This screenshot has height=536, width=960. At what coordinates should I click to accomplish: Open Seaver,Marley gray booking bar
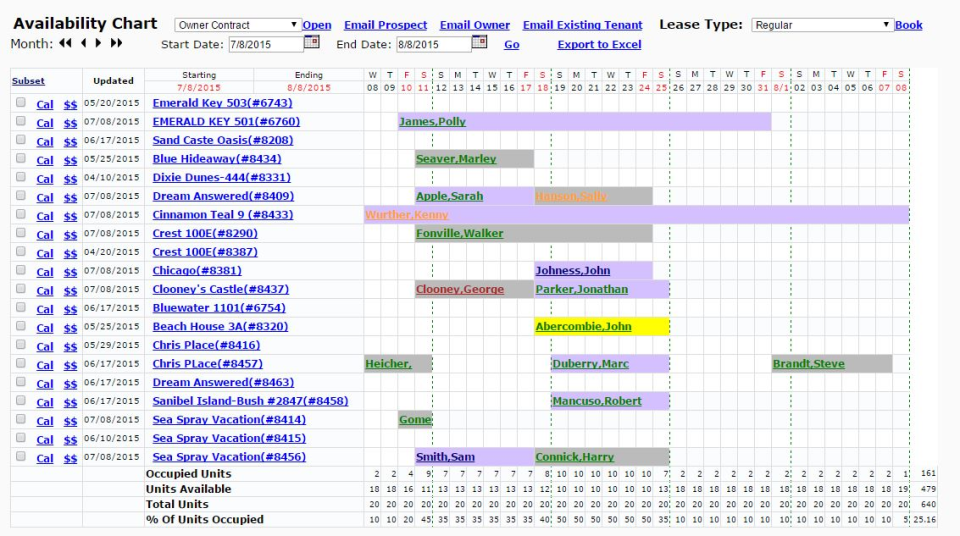click(x=474, y=159)
